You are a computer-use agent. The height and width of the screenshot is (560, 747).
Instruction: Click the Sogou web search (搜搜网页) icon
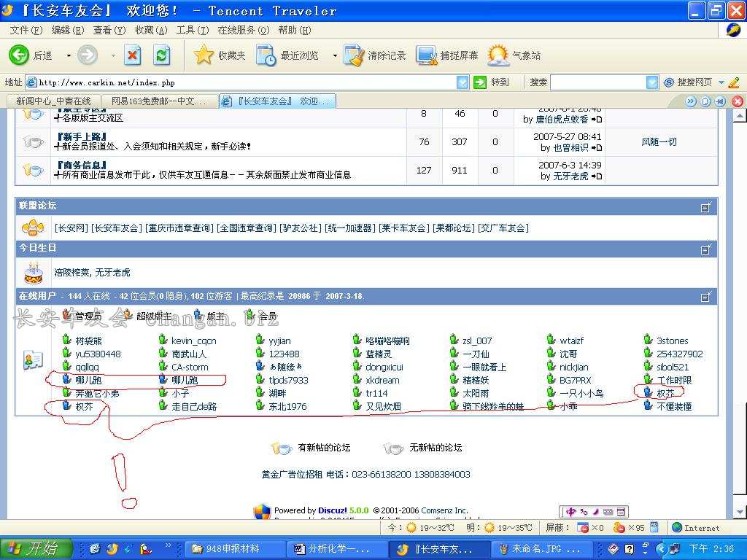[669, 82]
